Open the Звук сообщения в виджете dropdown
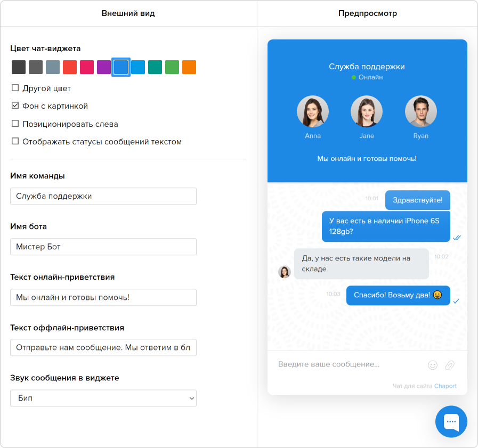The image size is (478, 448). 103,398
